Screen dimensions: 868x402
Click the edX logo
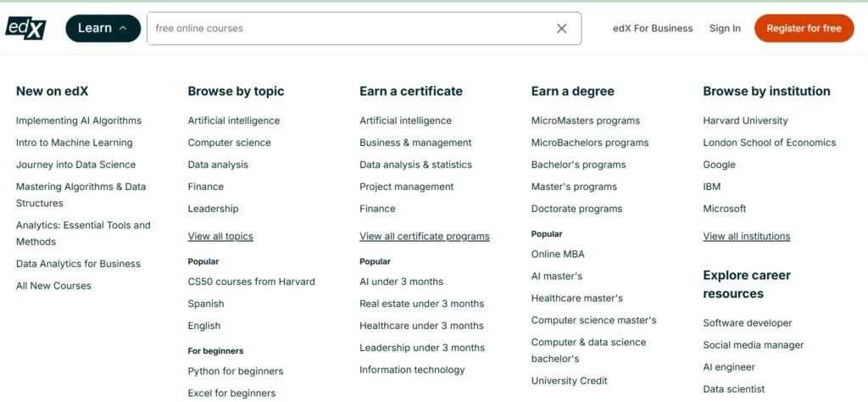[25, 28]
